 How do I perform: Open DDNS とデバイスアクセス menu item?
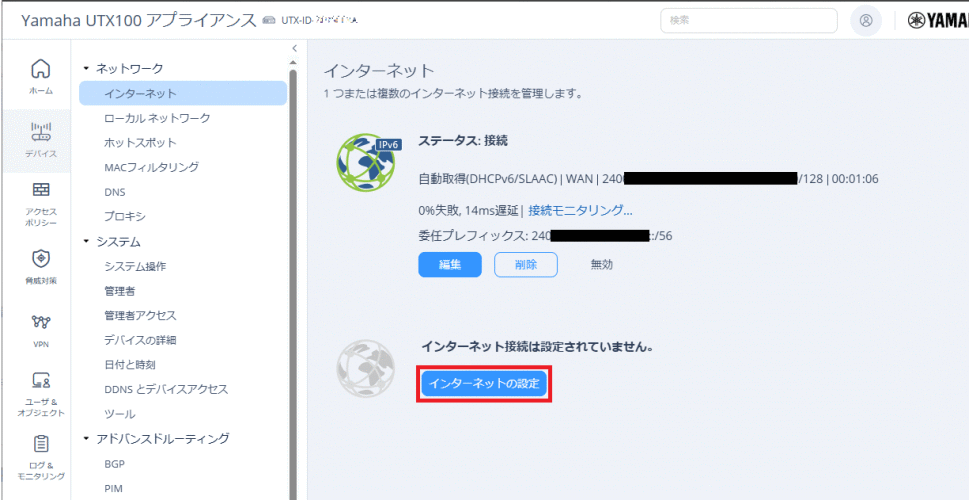click(x=166, y=389)
